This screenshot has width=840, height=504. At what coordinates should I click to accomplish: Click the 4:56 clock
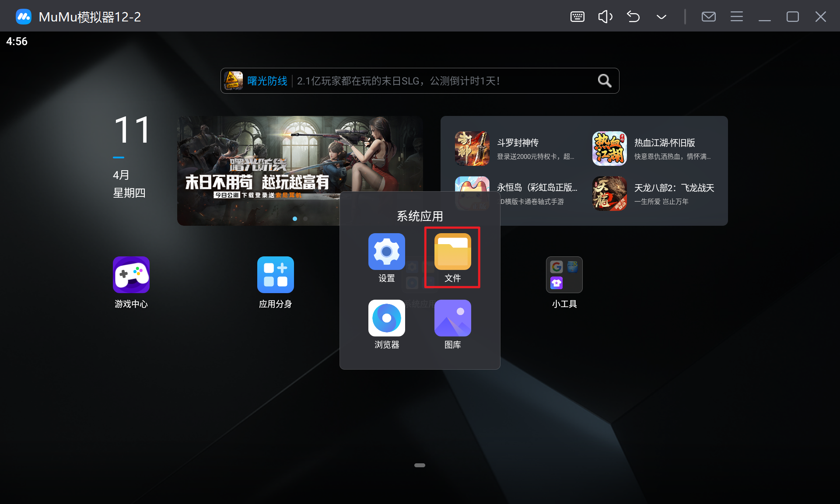17,41
